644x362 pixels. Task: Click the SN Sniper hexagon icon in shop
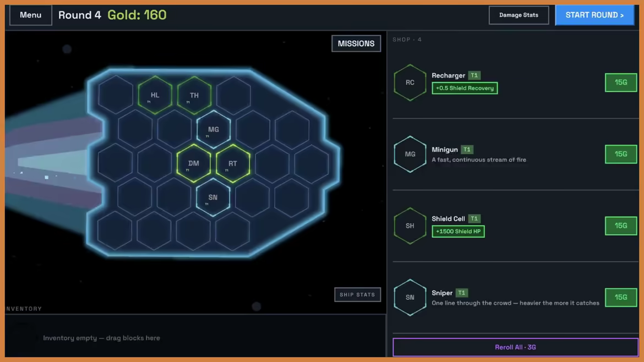[x=410, y=297]
